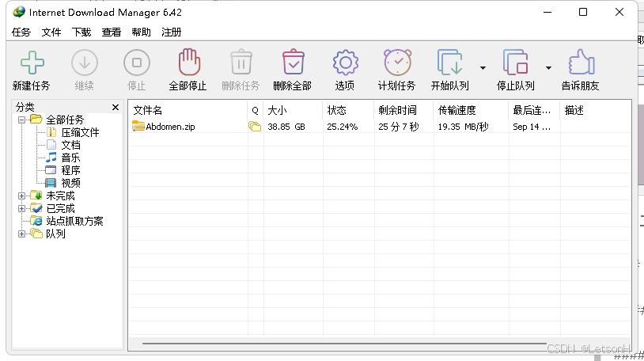Sort by 传输速度 column header
Viewport: 644px width, 361px height.
pyautogui.click(x=471, y=110)
